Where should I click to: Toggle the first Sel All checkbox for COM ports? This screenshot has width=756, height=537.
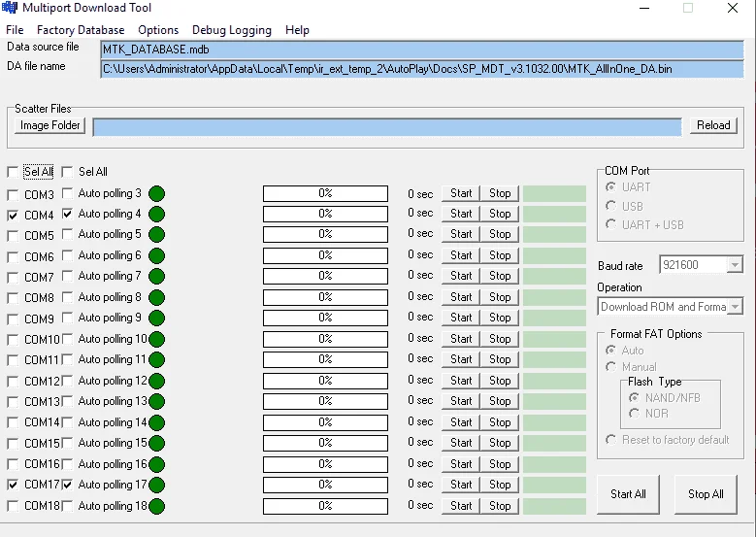click(x=13, y=172)
